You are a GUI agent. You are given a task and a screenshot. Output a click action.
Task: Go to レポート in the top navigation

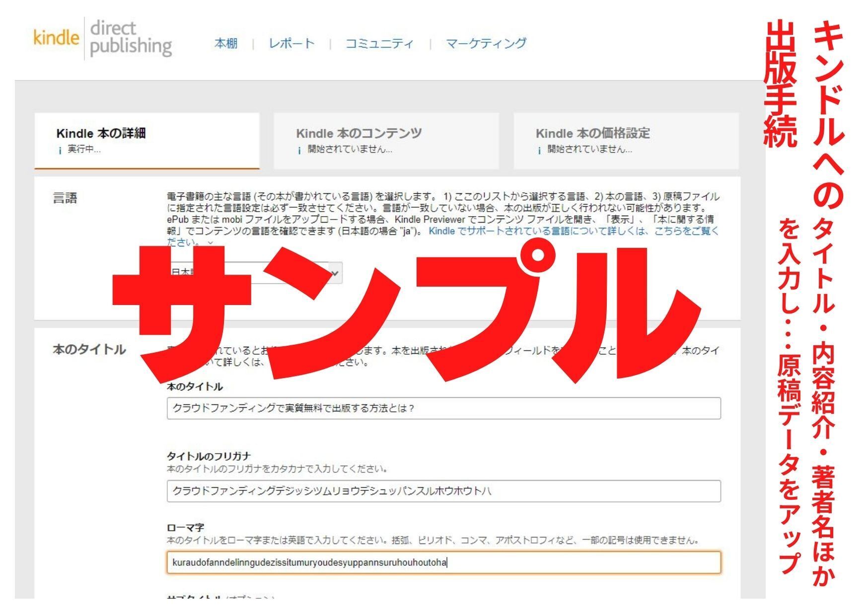[291, 44]
